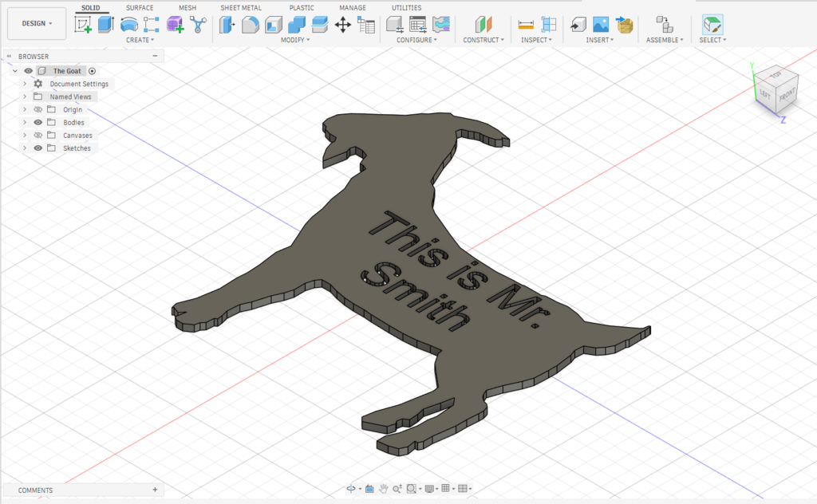Expand the Bodies folder
Viewport: 817px width, 504px height.
click(x=25, y=122)
